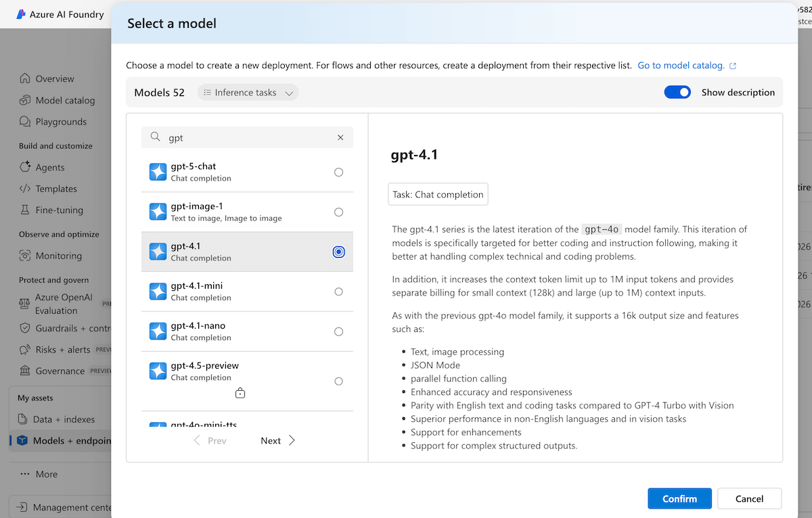Open the Inference tasks dropdown filter
The height and width of the screenshot is (518, 812).
(248, 93)
